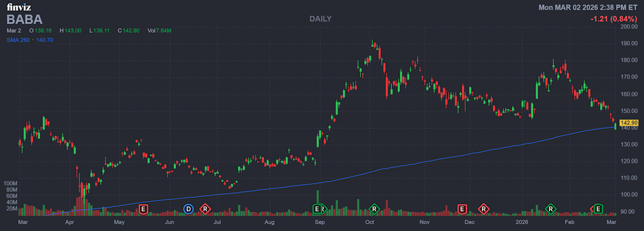The height and width of the screenshot is (231, 644).
Task: Open the green R marker in January 2026
Action: coord(550,208)
